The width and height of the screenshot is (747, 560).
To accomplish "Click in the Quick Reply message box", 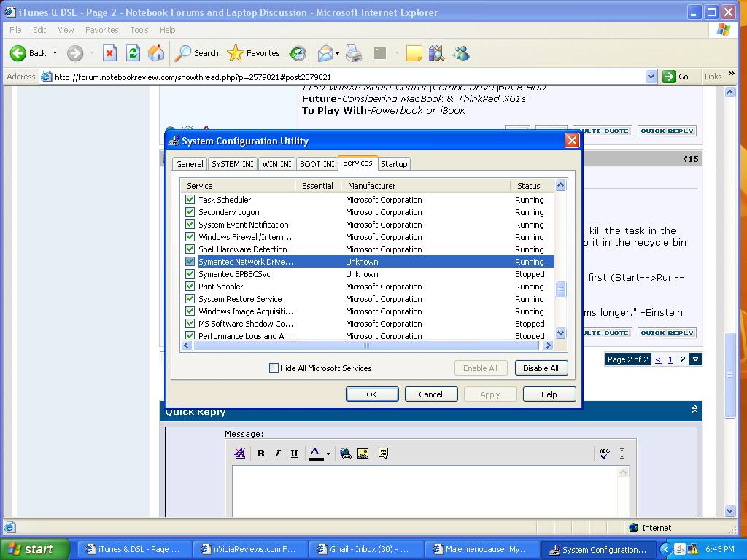I will pyautogui.click(x=425, y=491).
